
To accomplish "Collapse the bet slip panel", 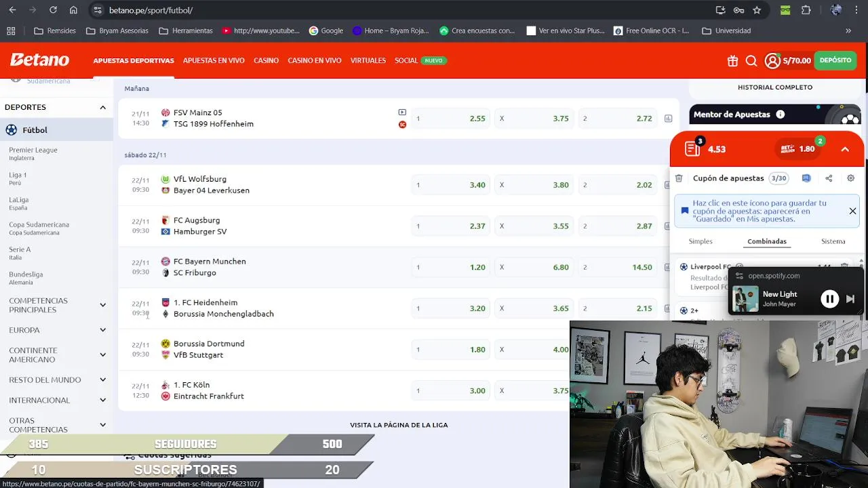I will pyautogui.click(x=845, y=149).
